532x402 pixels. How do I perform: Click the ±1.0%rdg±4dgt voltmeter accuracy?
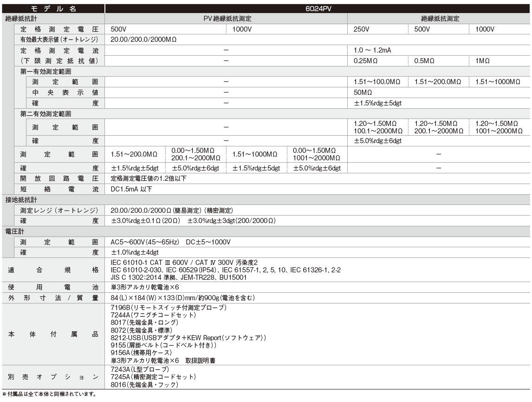(135, 252)
